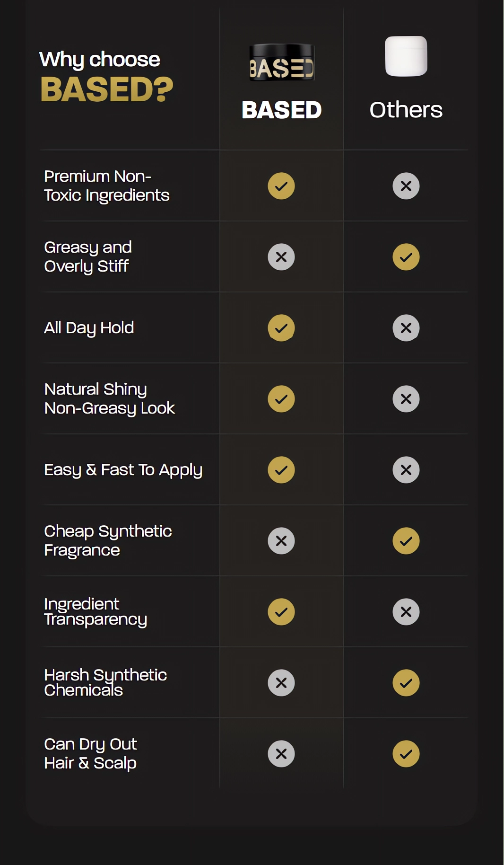
Task: Click Others checkmark for Harsh Synthetic Chemicals
Action: click(406, 683)
